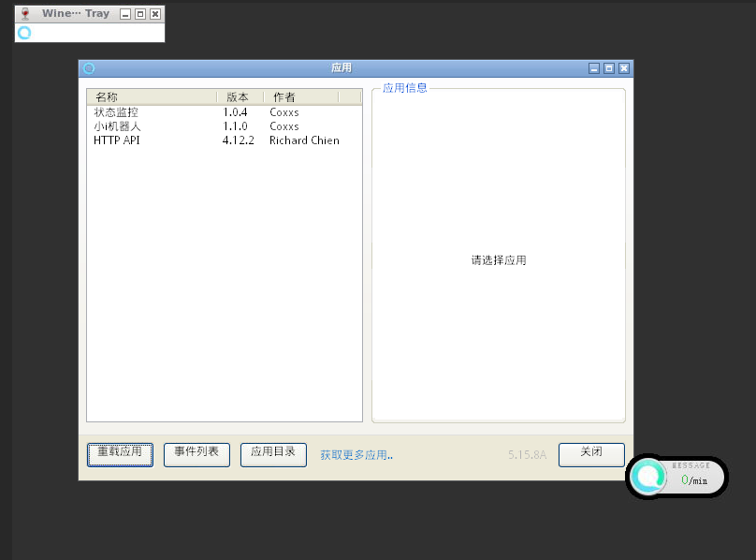Click the CoolQ icon in the Wine System Tray window
Image resolution: width=756 pixels, height=560 pixels.
point(24,33)
